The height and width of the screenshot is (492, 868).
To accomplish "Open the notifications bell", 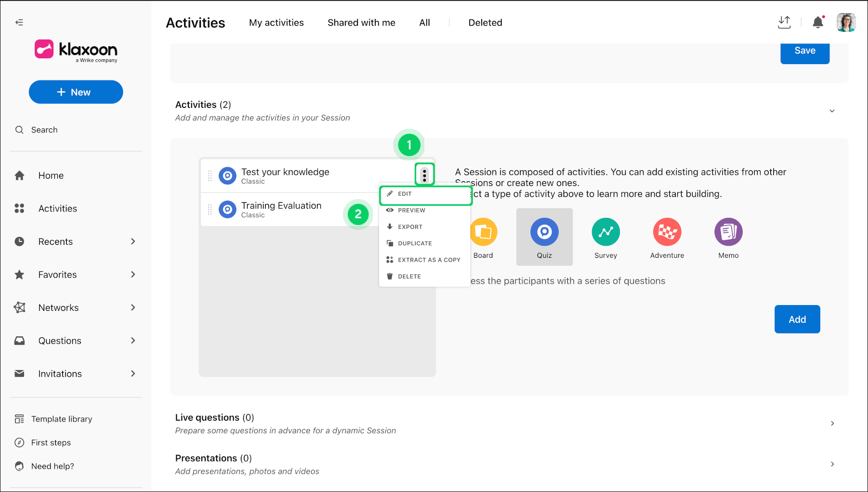I will [x=818, y=22].
